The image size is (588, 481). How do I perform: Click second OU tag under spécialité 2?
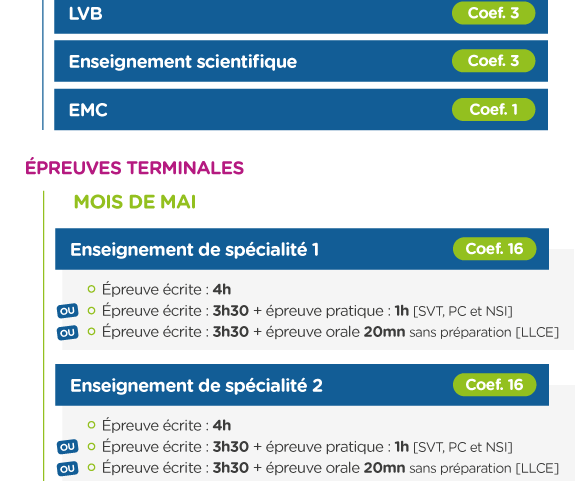(x=68, y=469)
